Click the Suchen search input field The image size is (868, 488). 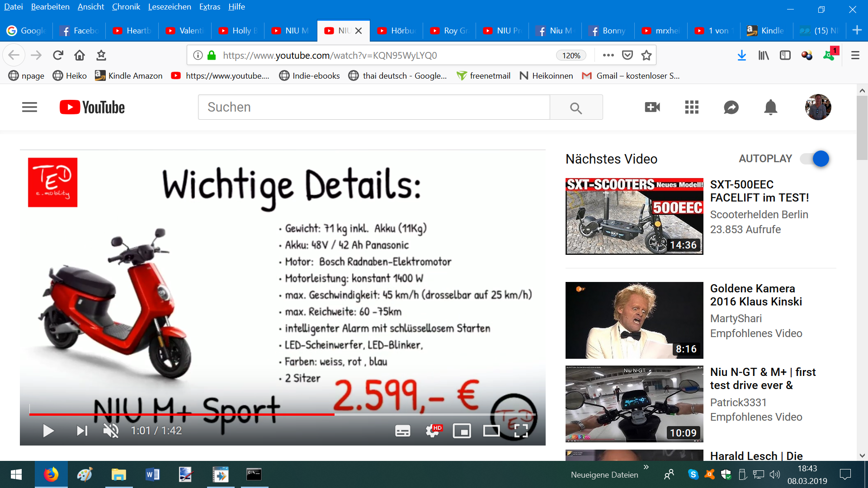click(x=373, y=108)
